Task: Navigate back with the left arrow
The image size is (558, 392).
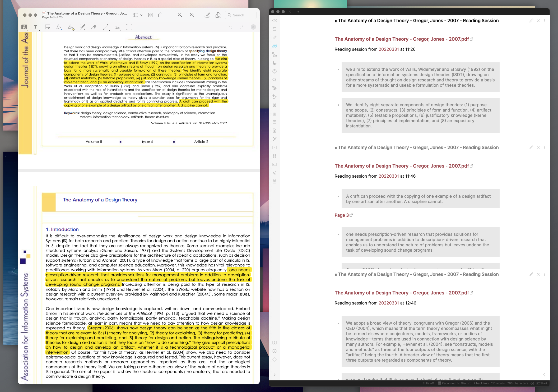Action: coord(290,12)
